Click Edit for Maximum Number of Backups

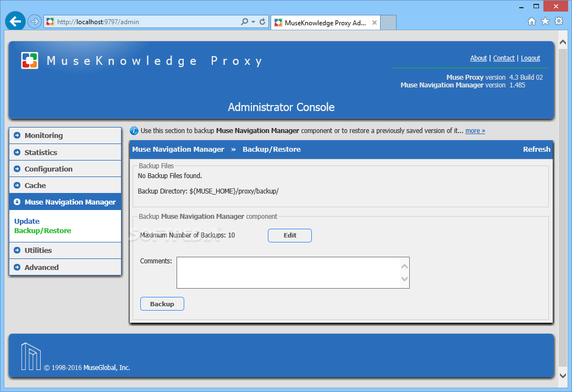click(x=290, y=235)
